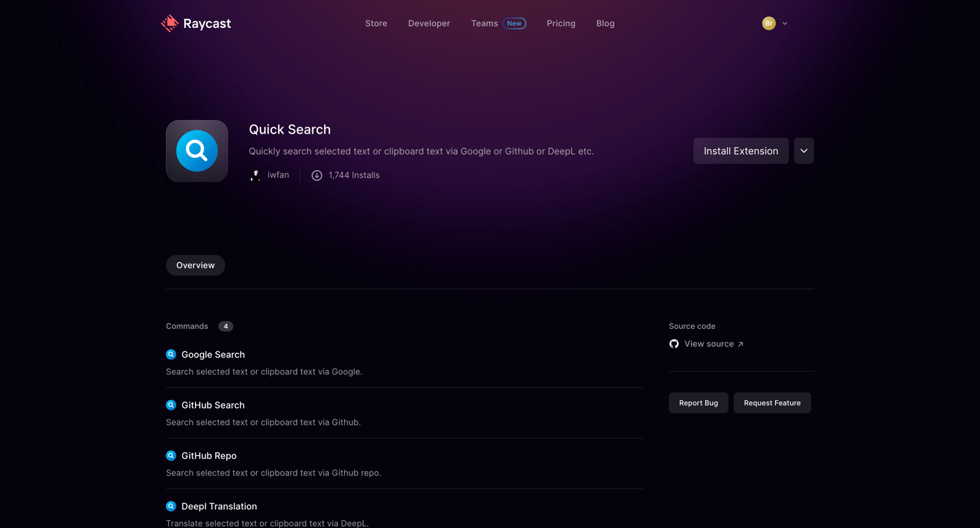Click the Raycast logo icon
Viewport: 980px width, 528px height.
tap(169, 23)
